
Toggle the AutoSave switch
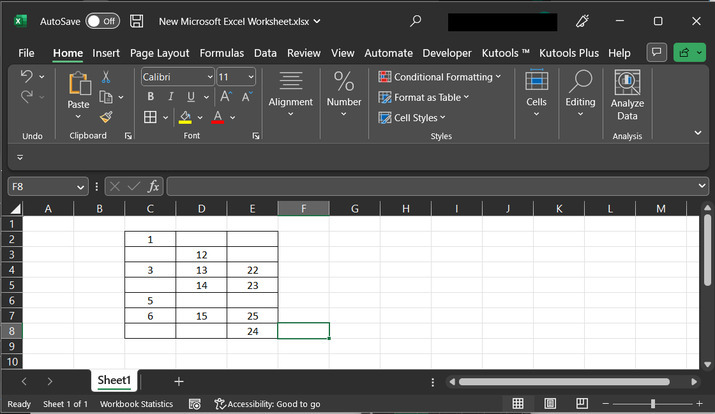(101, 21)
